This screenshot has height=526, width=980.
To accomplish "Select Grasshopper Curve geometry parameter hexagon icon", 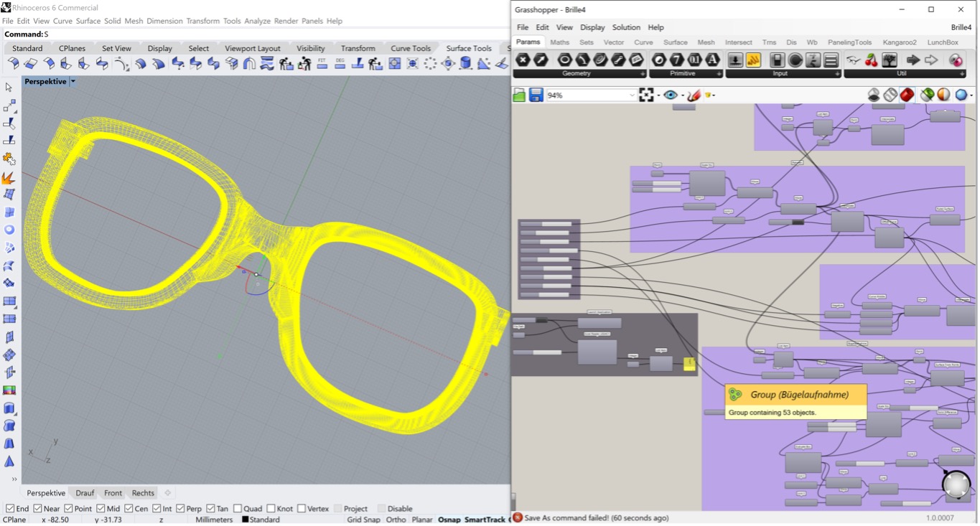I will [601, 60].
